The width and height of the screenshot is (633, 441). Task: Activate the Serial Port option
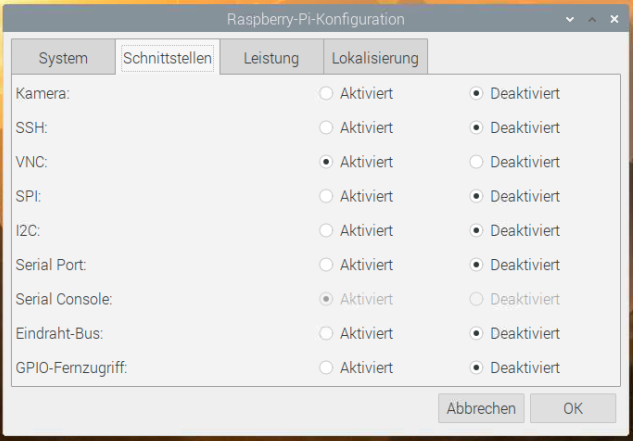(326, 265)
